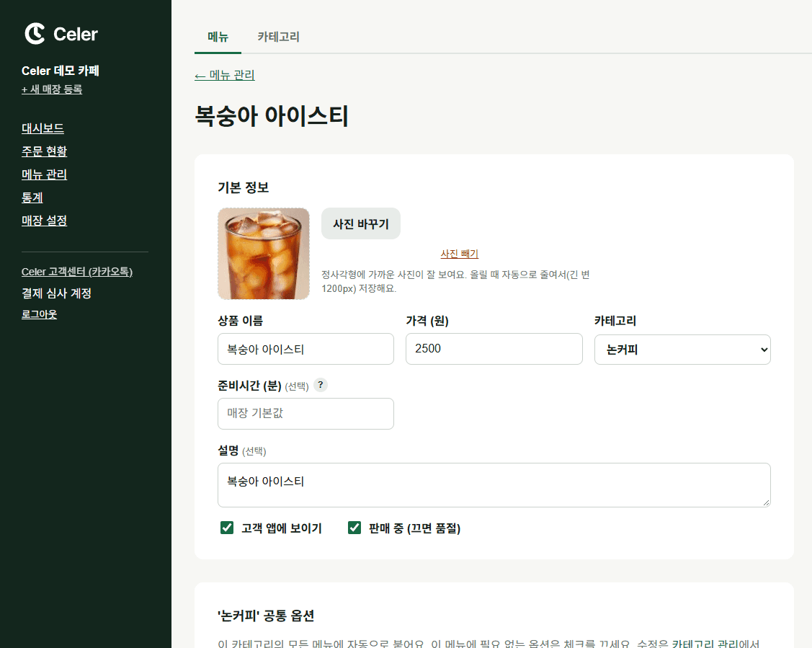812x648 pixels.
Task: Toggle 고객 앱에 보이기 checkbox
Action: tap(227, 528)
